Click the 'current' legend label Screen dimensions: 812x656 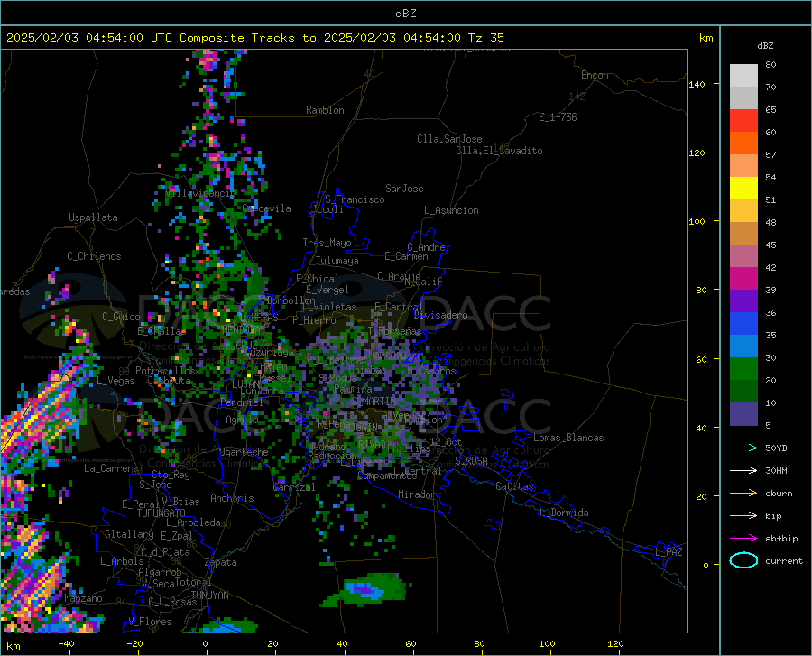(784, 560)
